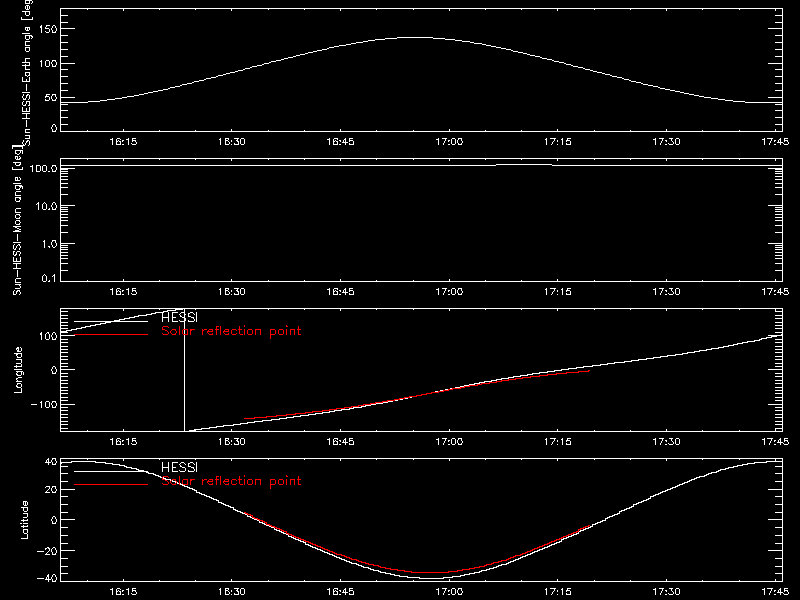Select Solar reflection point legend in Longitude plot

[231, 331]
